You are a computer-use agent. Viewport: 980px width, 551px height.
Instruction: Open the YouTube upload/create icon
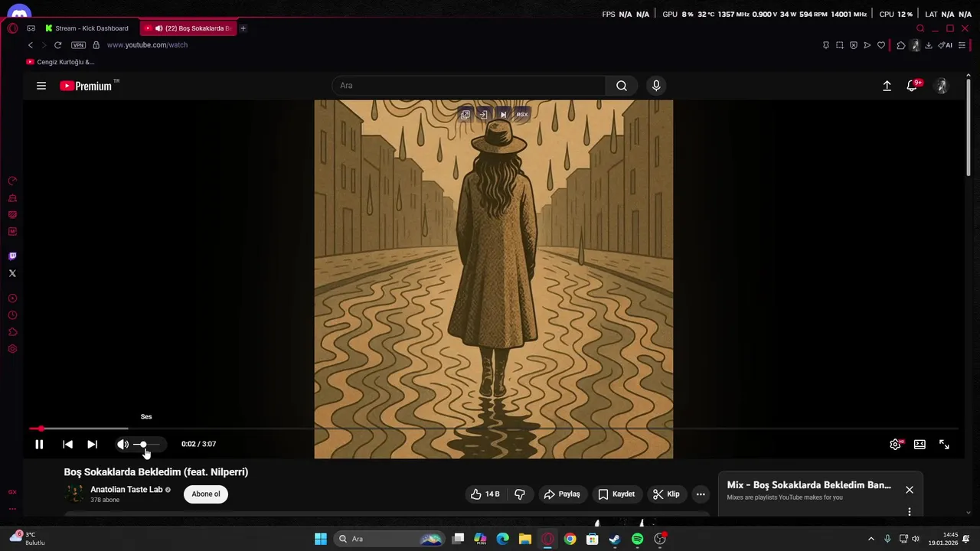pos(887,86)
